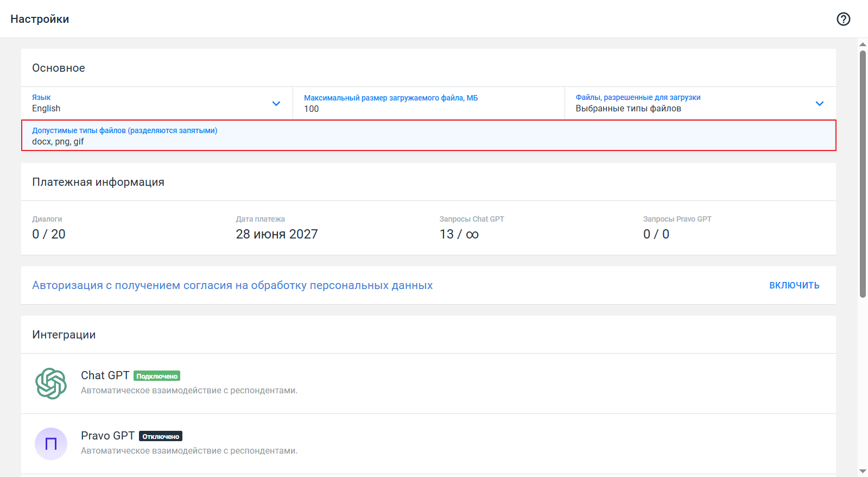Viewport: 868px width, 477px height.
Task: Click the green Подключено status badge
Action: pyautogui.click(x=157, y=376)
